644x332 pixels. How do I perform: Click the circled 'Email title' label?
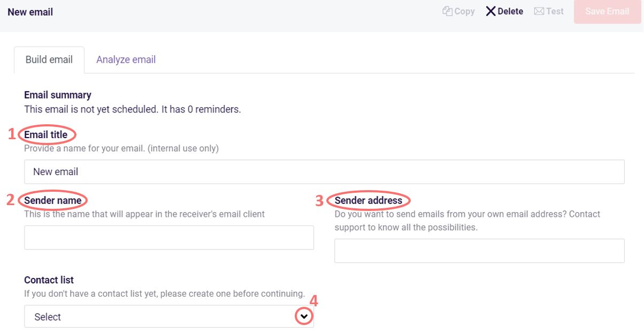tap(45, 135)
